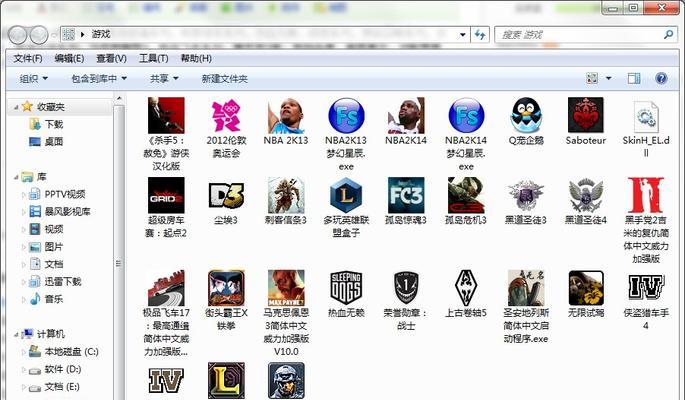The height and width of the screenshot is (400, 685).
Task: Open 包含到库中 dropdown
Action: 99,79
